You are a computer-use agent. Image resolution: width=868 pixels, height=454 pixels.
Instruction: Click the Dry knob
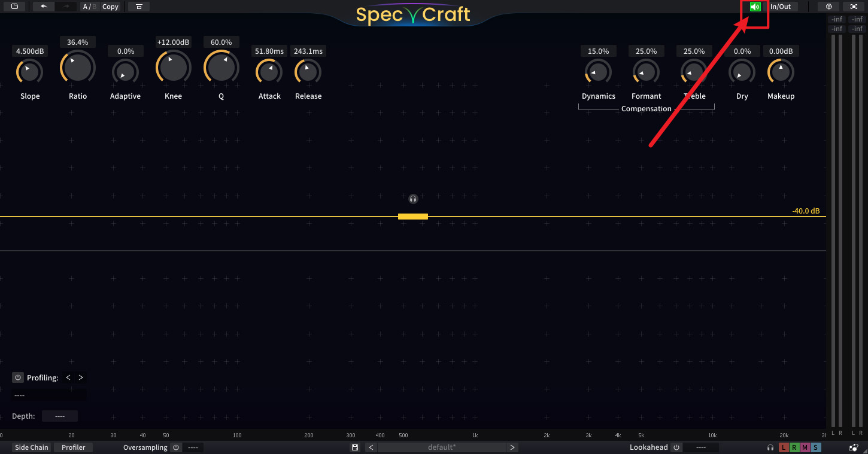coord(742,72)
